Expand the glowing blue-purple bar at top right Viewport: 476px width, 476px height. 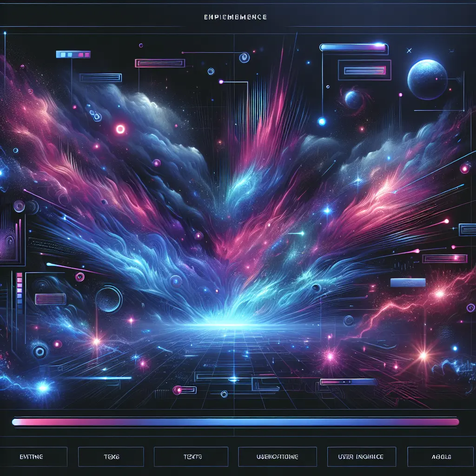click(353, 47)
